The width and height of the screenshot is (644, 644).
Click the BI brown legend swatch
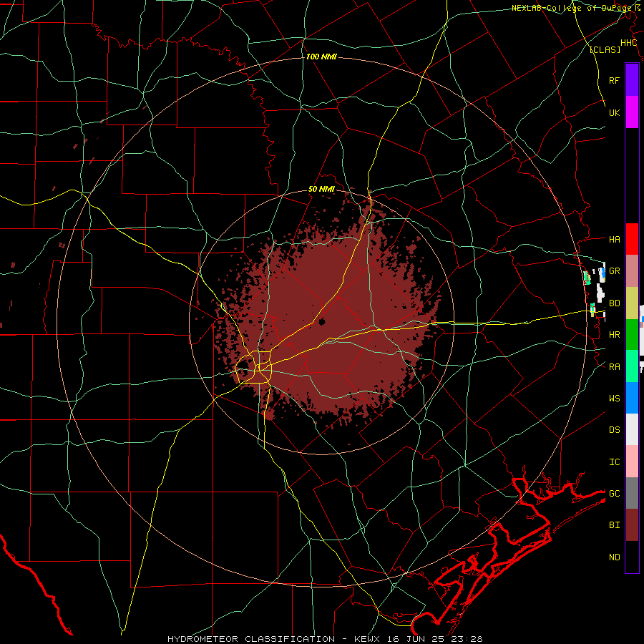(x=632, y=525)
